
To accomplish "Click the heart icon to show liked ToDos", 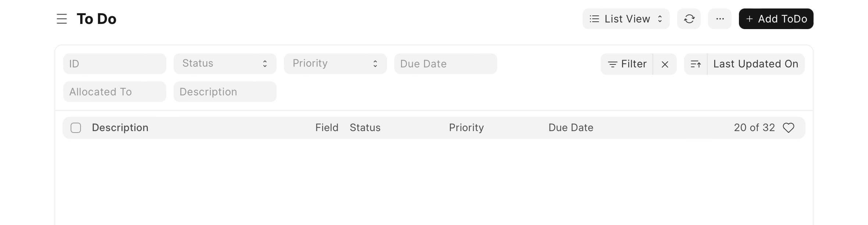I will pos(789,127).
